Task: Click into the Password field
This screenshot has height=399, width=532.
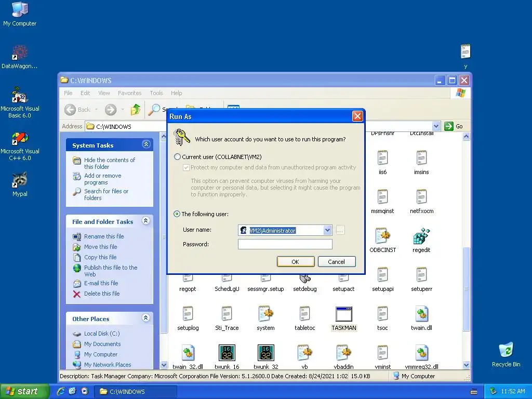Action: pyautogui.click(x=285, y=244)
